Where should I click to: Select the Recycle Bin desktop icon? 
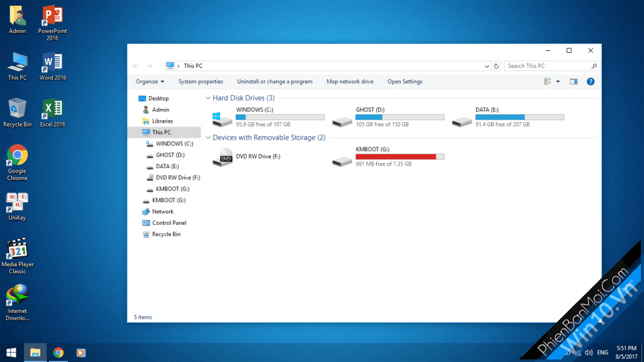point(17,113)
